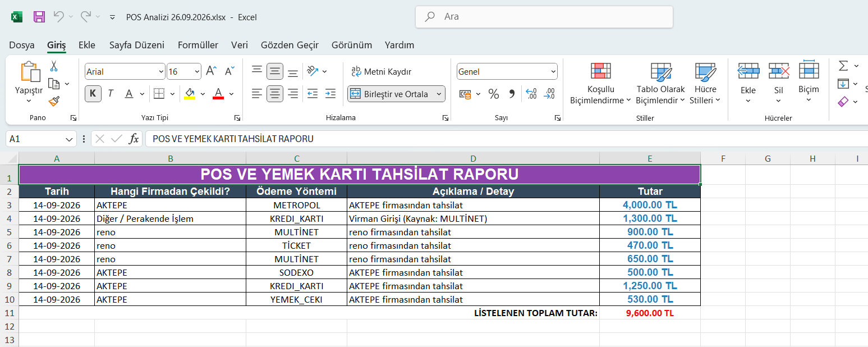This screenshot has width=868, height=347.
Task: Select cell with 9,600.00 TL total
Action: [x=650, y=313]
